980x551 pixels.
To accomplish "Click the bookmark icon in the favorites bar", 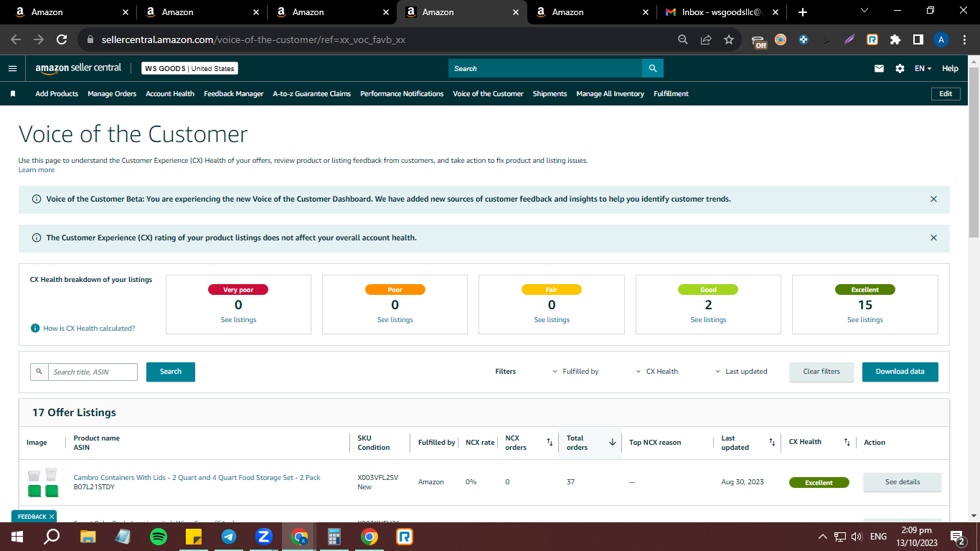I will pos(12,93).
